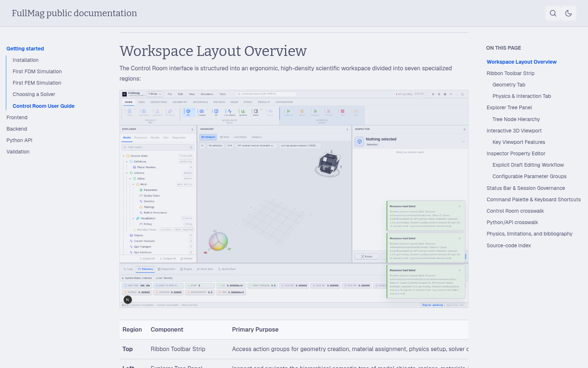
Task: Click the 'ON THIS PAGE' heading
Action: (x=503, y=48)
